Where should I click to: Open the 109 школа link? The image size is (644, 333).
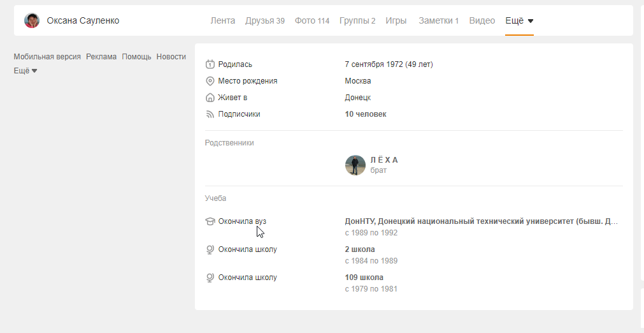point(364,277)
